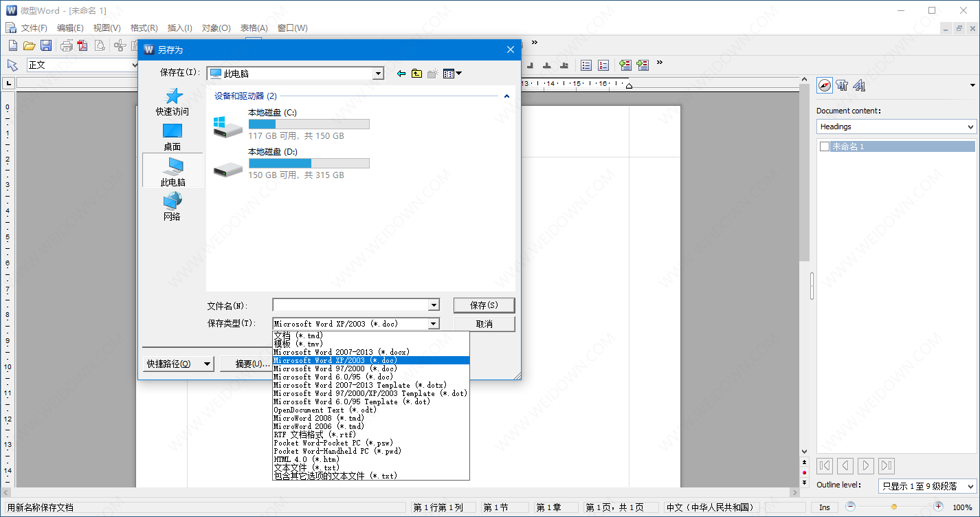Open the Outline level dropdown

pos(927,486)
